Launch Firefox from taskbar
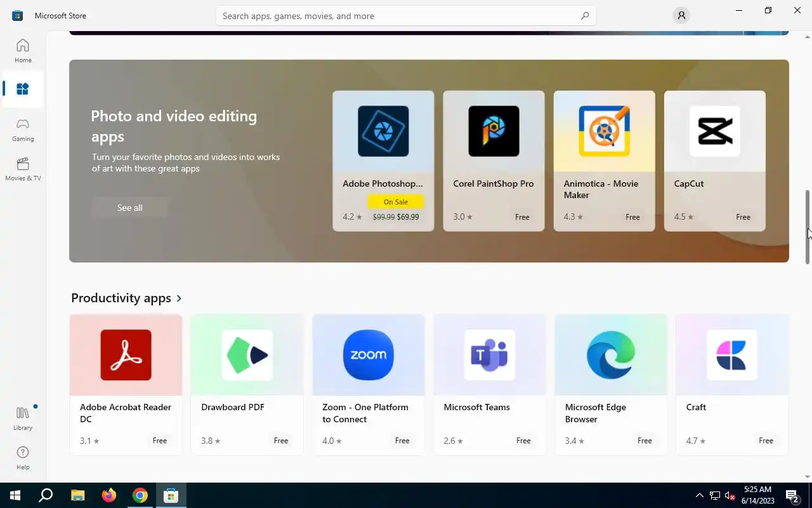Screen dimensions: 812x508 (109, 495)
